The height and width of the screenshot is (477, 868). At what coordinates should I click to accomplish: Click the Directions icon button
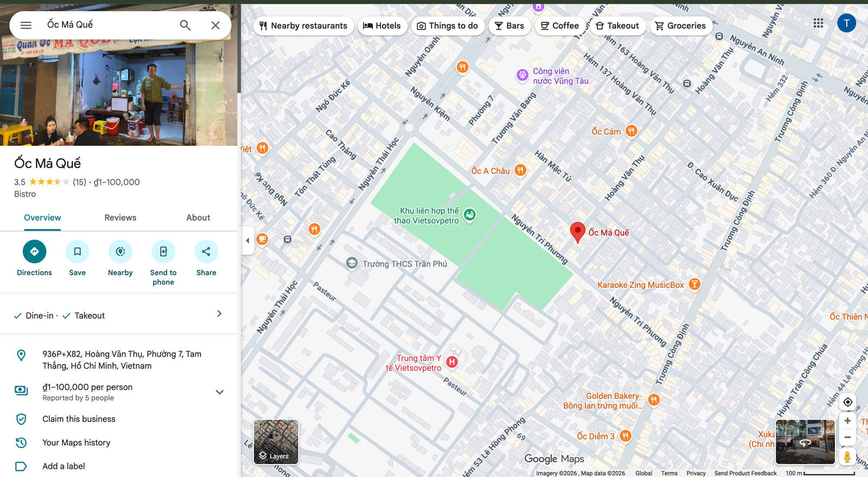point(34,251)
